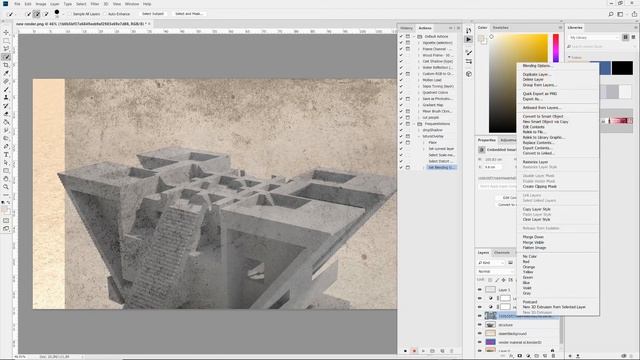The height and width of the screenshot is (360, 640).
Task: Select the Eyedropper tool
Action: (x=6, y=73)
